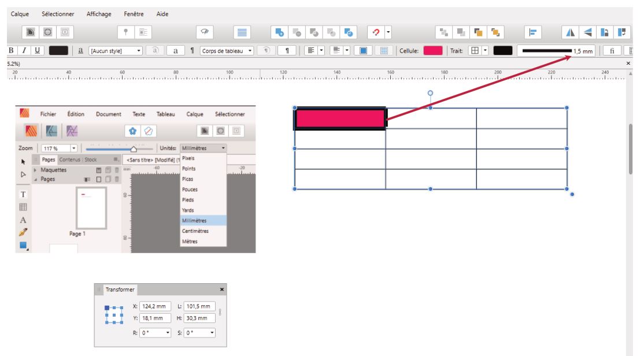
Task: Expand the Maquettes section in Pages panel
Action: pos(35,170)
